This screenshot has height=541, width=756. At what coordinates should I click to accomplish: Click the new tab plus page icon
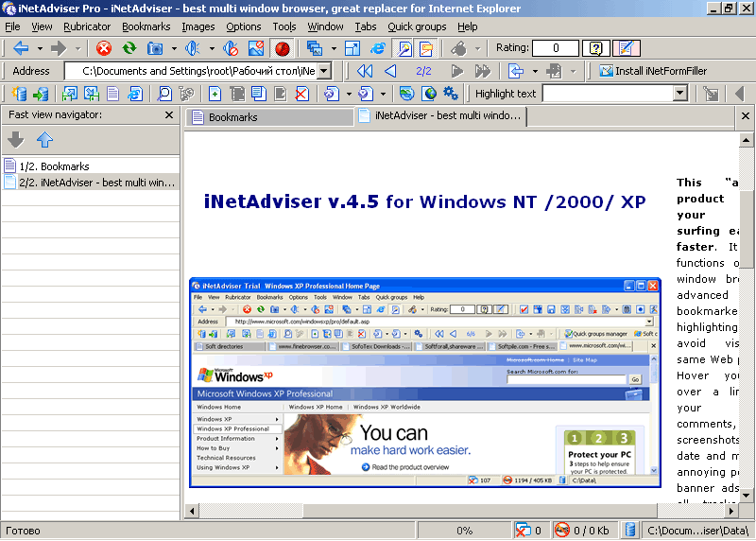[x=215, y=94]
